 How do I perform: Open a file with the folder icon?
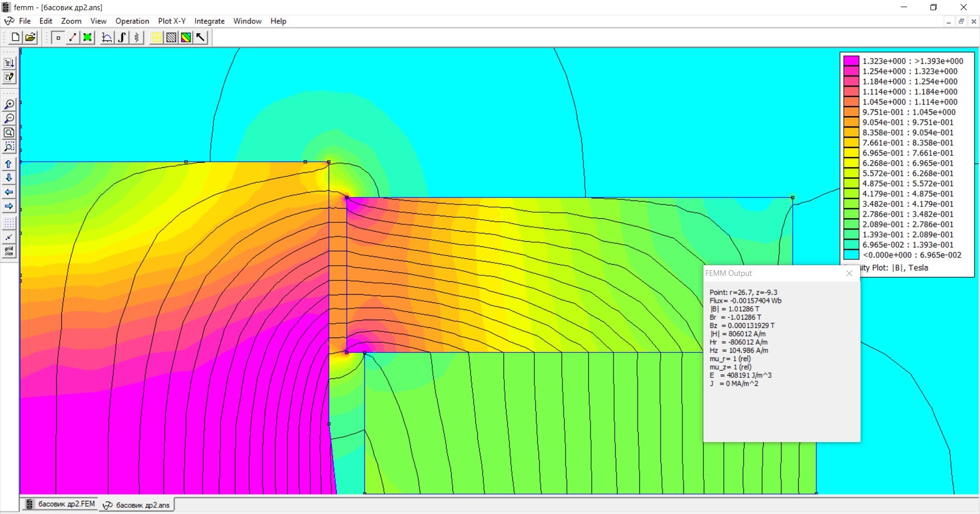tap(31, 37)
